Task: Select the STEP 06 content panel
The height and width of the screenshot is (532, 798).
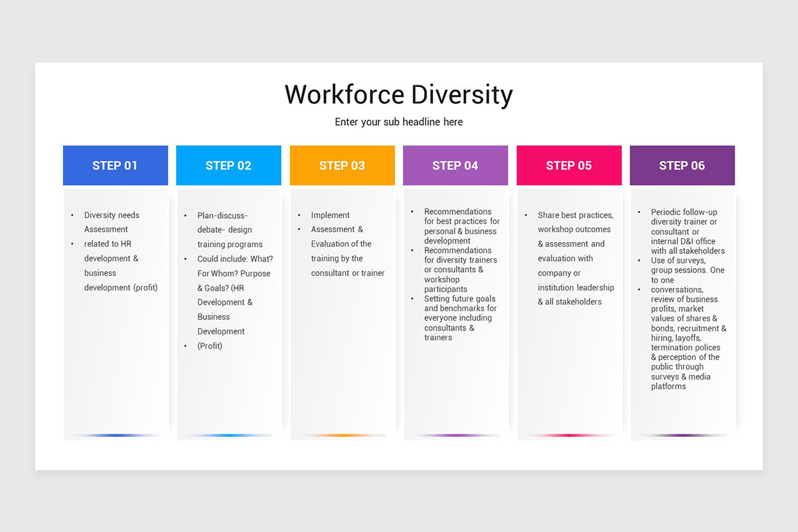Action: click(x=682, y=313)
